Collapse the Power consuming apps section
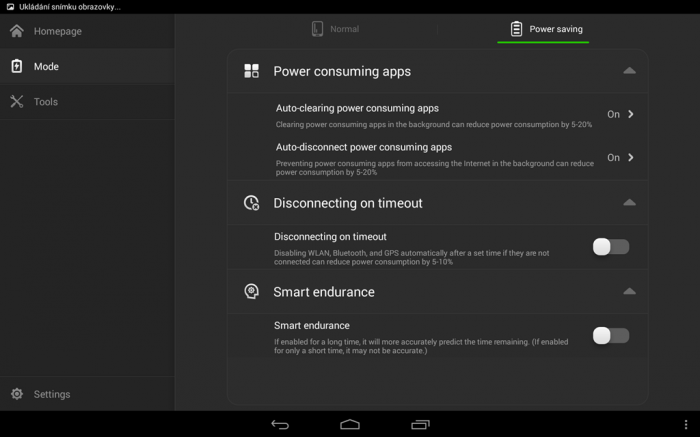The image size is (700, 437). pyautogui.click(x=629, y=71)
